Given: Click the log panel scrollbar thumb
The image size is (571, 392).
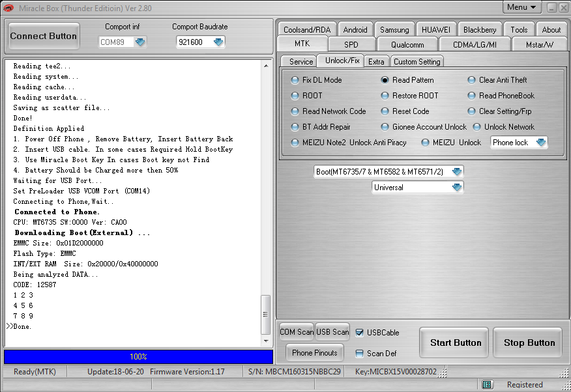Looking at the screenshot, I should pyautogui.click(x=266, y=315).
